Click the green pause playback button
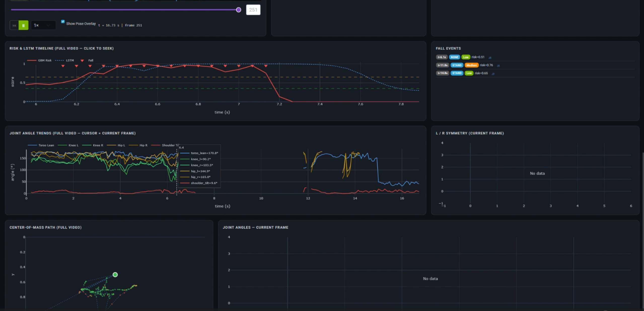 23,25
